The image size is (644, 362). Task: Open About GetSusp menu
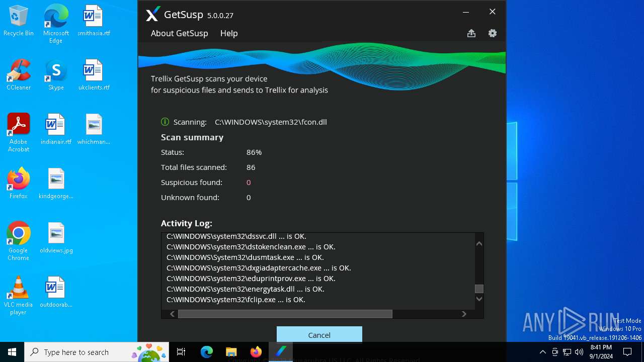coord(179,33)
